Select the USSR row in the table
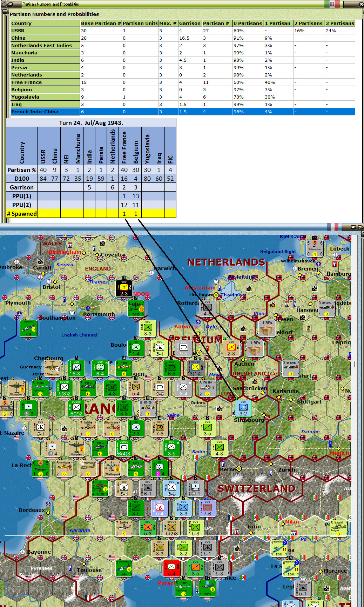Image resolution: width=364 pixels, height=607 pixels. 182,31
